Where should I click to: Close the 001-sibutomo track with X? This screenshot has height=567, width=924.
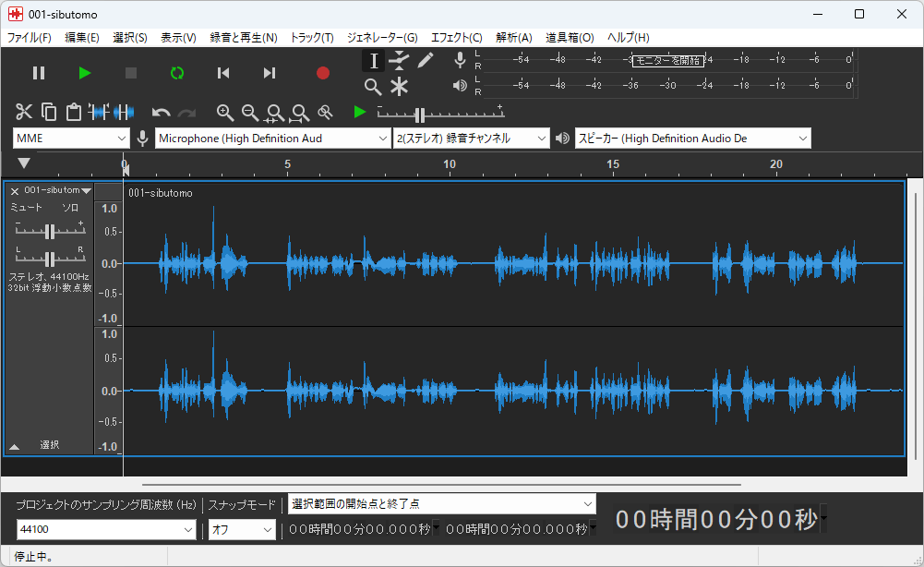[x=15, y=191]
